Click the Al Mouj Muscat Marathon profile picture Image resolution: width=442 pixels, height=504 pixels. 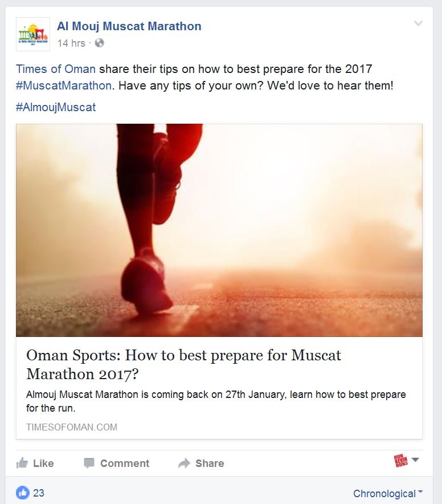click(x=33, y=34)
